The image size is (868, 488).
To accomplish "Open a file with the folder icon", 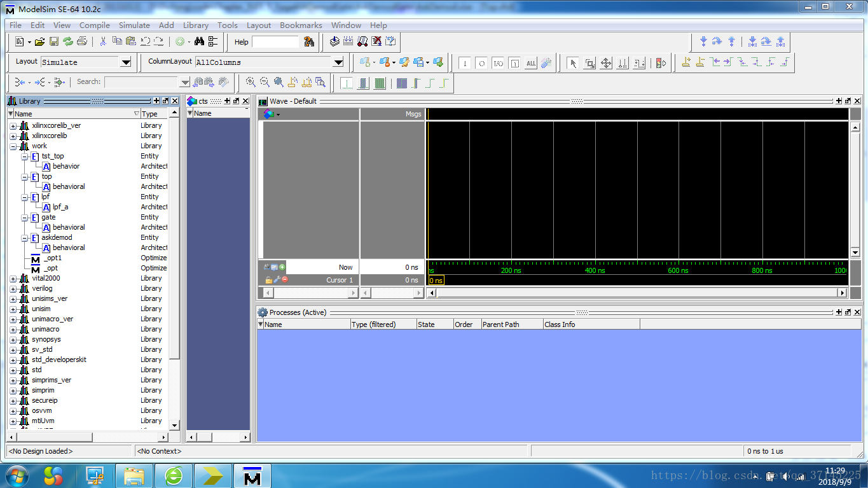I will point(39,41).
